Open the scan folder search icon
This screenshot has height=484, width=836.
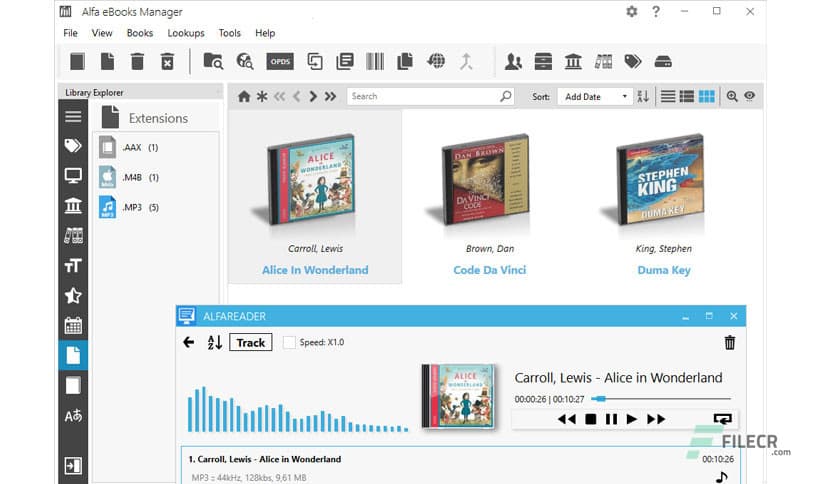213,61
